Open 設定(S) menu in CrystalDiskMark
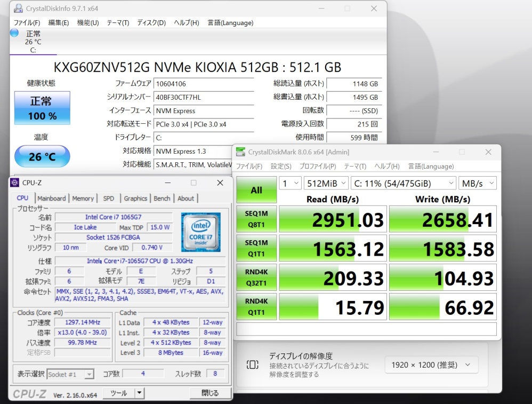The height and width of the screenshot is (404, 532). pyautogui.click(x=281, y=166)
